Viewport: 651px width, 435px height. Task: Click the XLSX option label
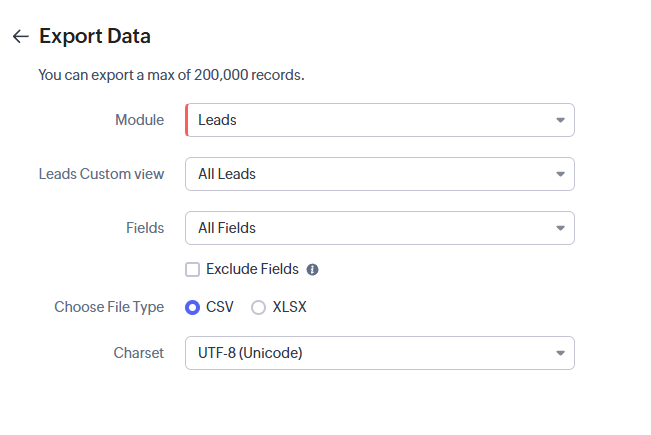289,307
